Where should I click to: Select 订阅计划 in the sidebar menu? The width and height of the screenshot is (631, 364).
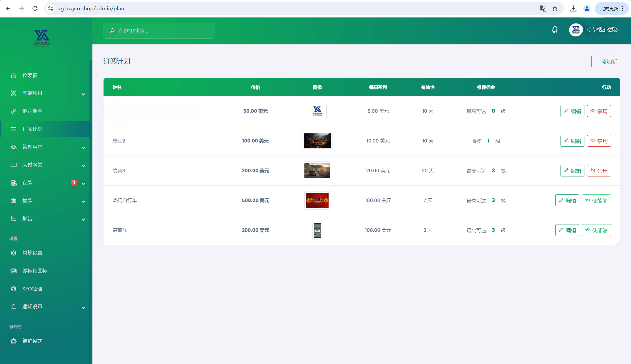tap(32, 129)
